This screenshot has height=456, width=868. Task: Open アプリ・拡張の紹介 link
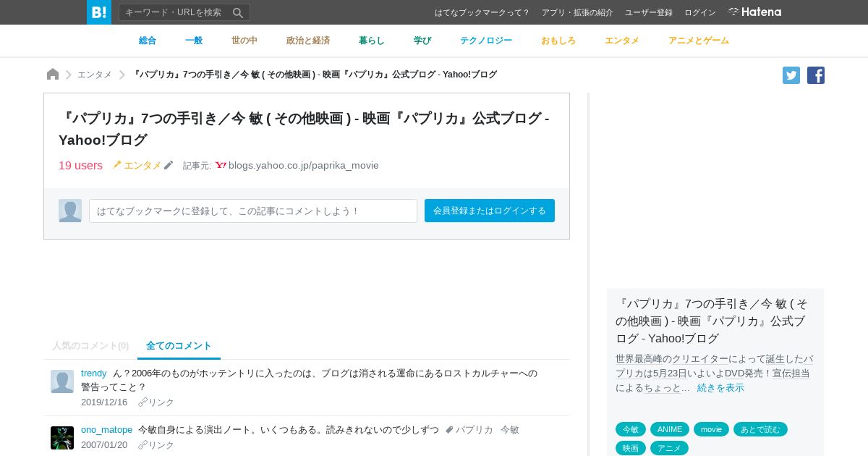click(577, 12)
